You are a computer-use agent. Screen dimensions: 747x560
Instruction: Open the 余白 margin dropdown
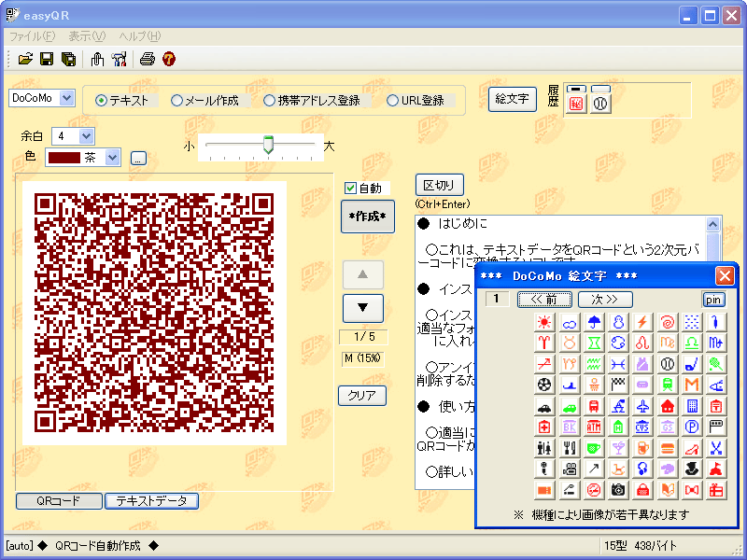click(86, 136)
